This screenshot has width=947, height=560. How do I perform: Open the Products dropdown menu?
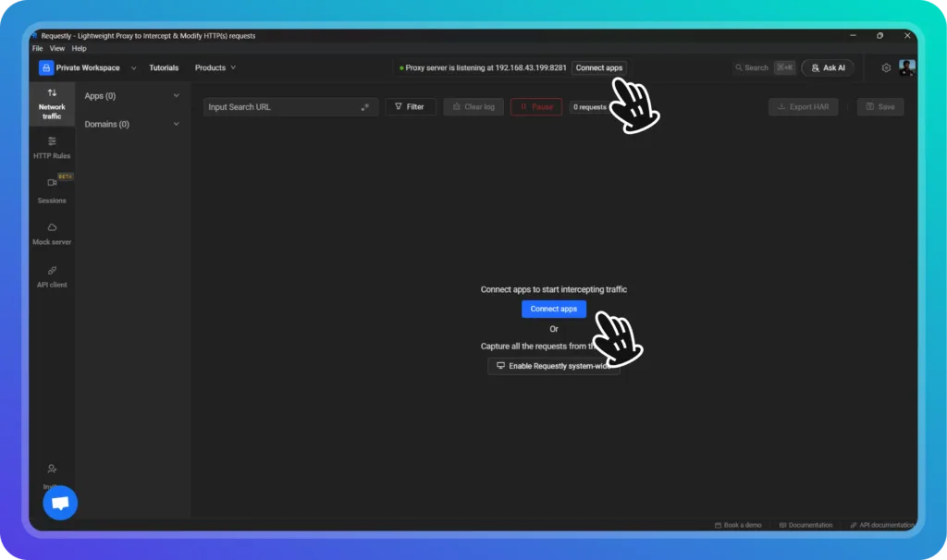coord(215,67)
